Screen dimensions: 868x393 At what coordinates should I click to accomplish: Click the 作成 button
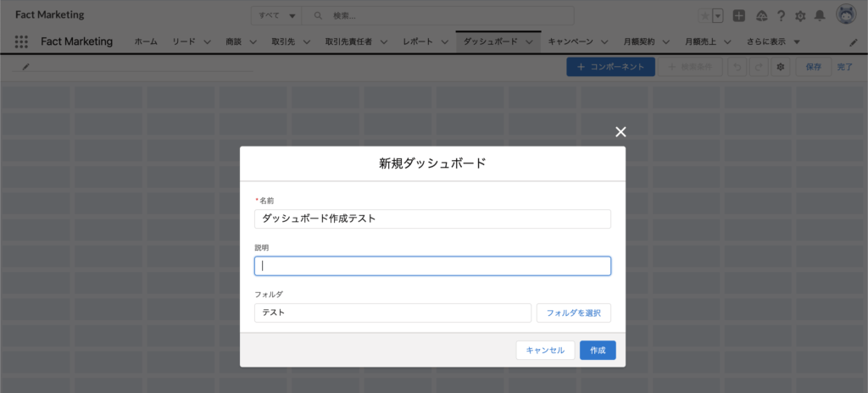coord(598,351)
